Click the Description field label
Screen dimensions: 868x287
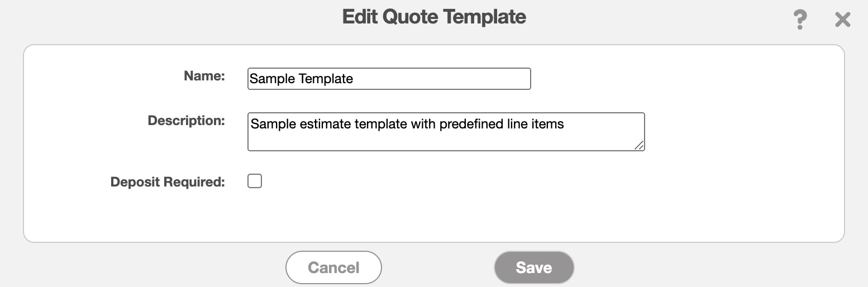pos(186,121)
